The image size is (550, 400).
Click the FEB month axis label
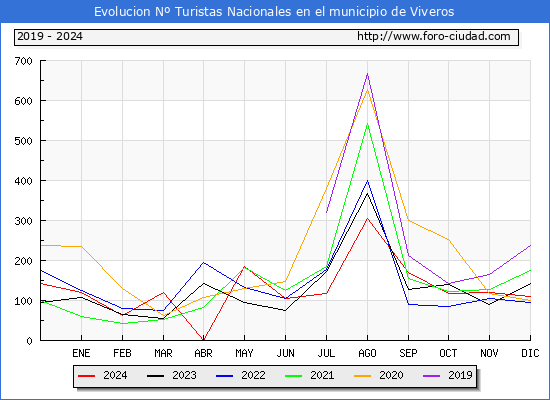pos(122,353)
